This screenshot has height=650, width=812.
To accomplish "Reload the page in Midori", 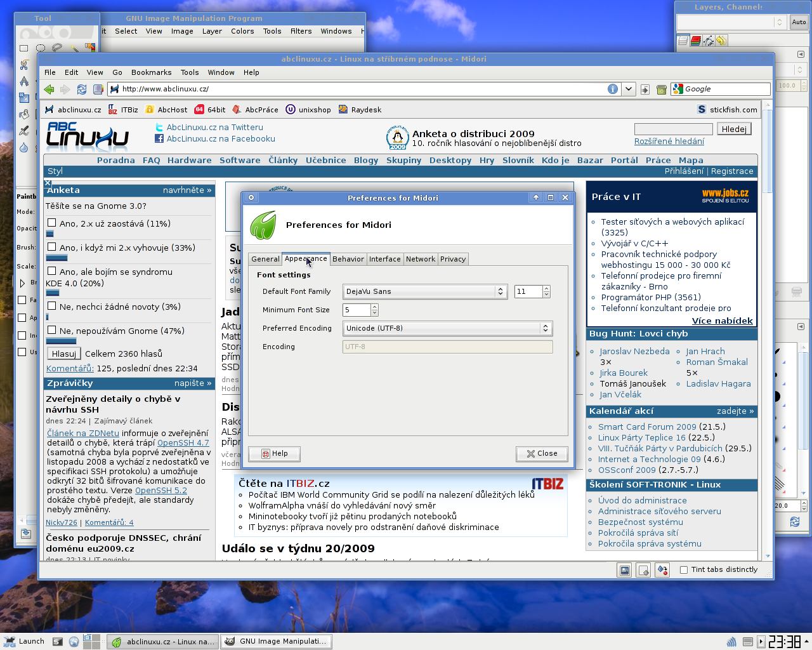I will click(82, 90).
